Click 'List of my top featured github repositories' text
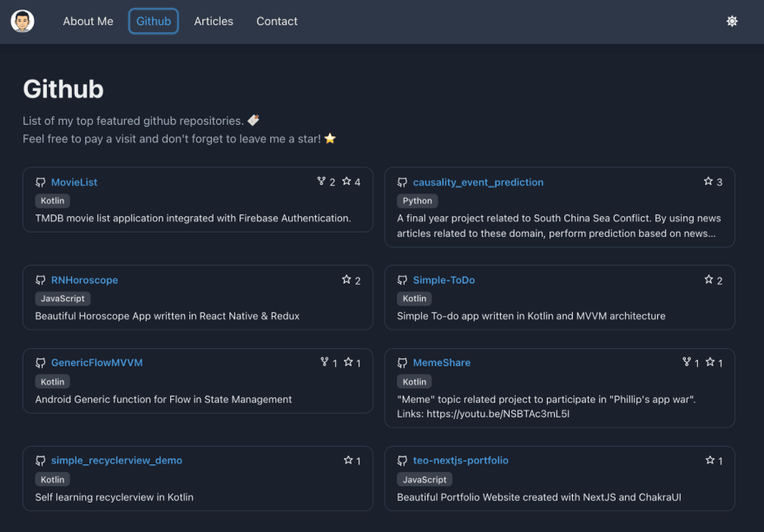Screen dimensions: 764x532 click(x=133, y=121)
